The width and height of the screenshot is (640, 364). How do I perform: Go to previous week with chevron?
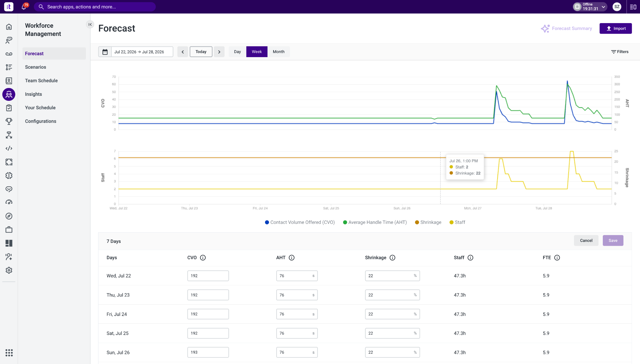click(x=183, y=52)
